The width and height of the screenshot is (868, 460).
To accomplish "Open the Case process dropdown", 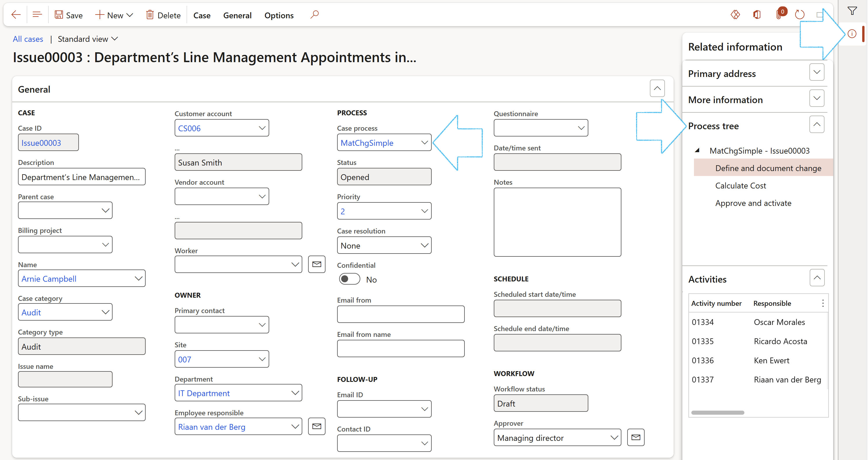I will pos(424,143).
